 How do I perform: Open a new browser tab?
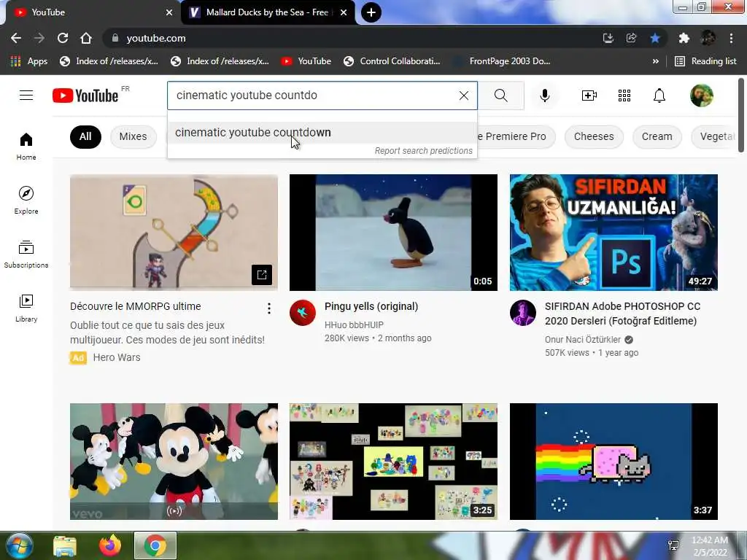pos(371,12)
